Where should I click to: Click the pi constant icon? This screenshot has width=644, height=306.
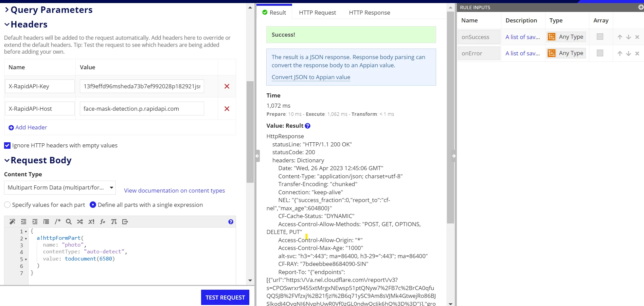coord(114,222)
